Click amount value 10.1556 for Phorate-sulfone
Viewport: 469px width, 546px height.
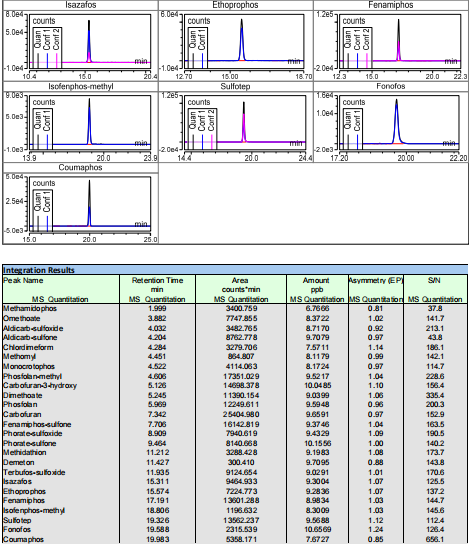pos(317,443)
